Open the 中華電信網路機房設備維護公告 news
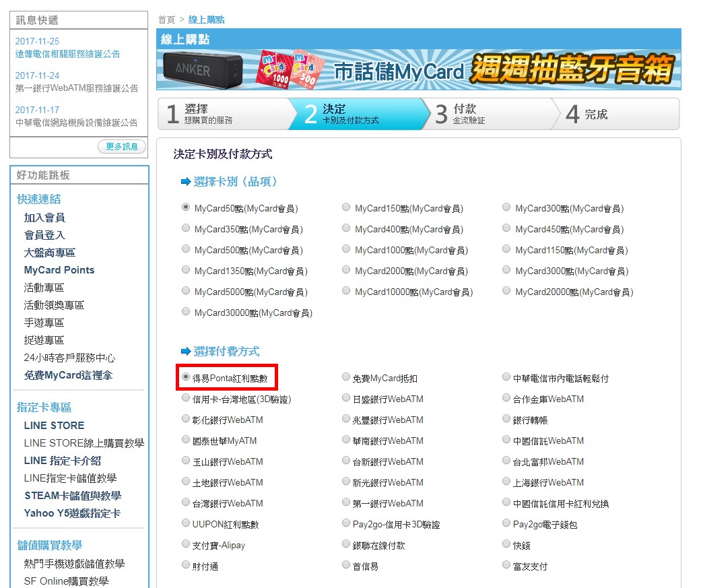The image size is (703, 588). pyautogui.click(x=76, y=123)
